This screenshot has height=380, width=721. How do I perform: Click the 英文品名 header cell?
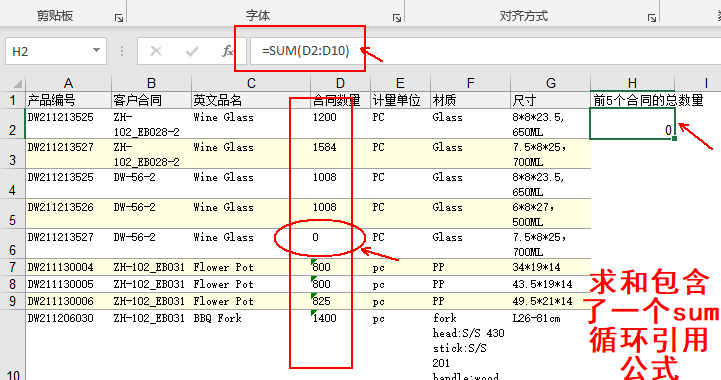click(251, 100)
